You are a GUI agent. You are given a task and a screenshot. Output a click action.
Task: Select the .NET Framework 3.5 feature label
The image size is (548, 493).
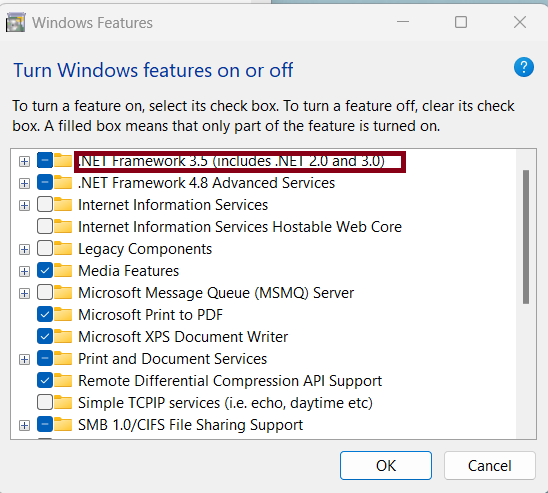click(x=231, y=161)
